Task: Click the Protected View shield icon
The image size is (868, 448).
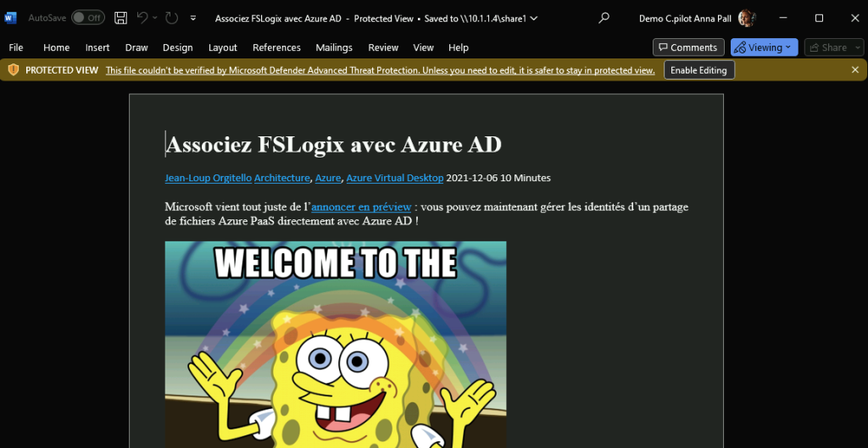Action: (x=14, y=70)
